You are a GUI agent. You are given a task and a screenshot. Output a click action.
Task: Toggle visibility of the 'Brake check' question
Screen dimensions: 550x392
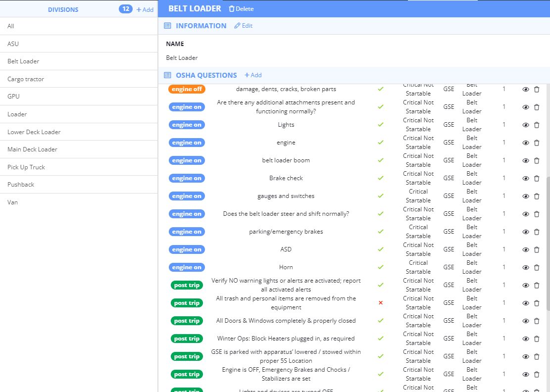point(526,178)
